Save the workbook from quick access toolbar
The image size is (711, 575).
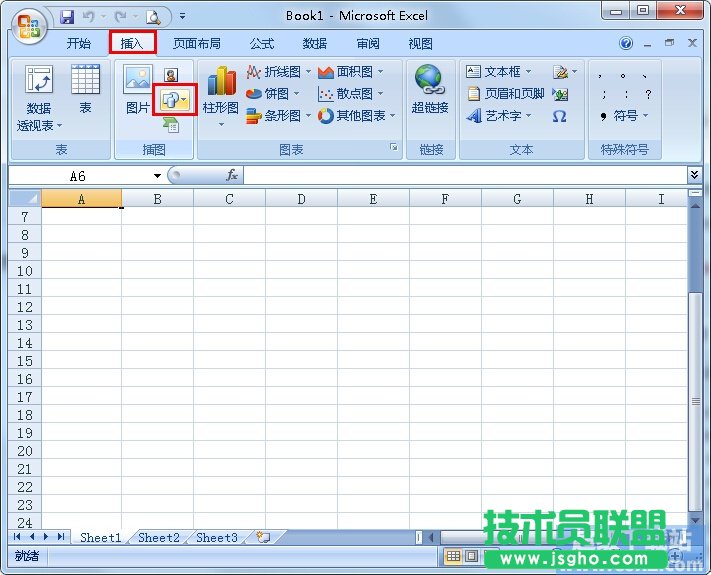point(67,17)
